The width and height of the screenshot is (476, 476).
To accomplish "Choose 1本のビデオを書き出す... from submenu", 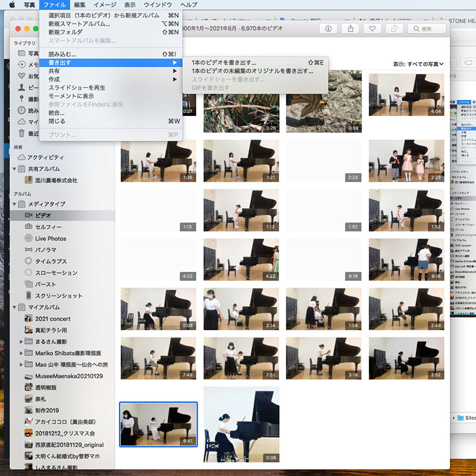I will click(224, 62).
